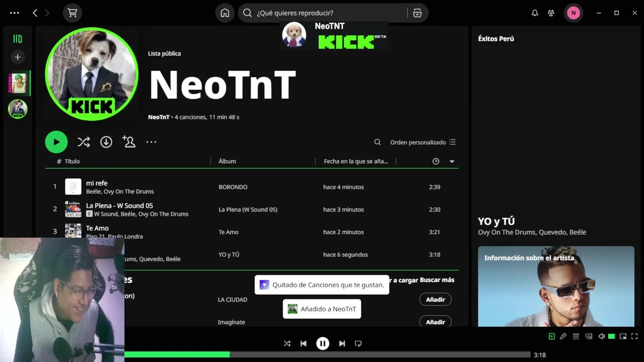
Task: Open Friend Activity icon
Action: click(x=551, y=13)
